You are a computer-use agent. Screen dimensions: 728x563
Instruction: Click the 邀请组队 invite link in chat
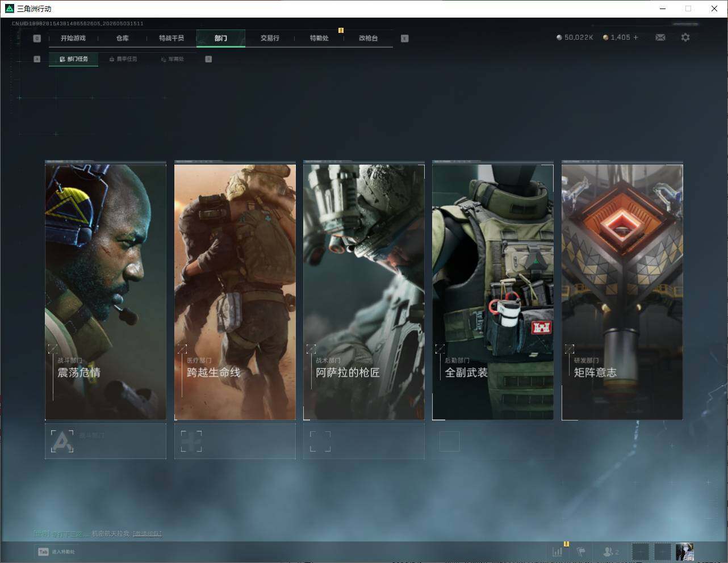(147, 534)
